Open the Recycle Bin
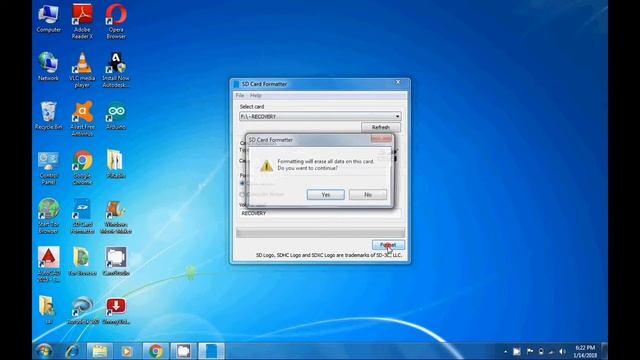 coord(48,116)
